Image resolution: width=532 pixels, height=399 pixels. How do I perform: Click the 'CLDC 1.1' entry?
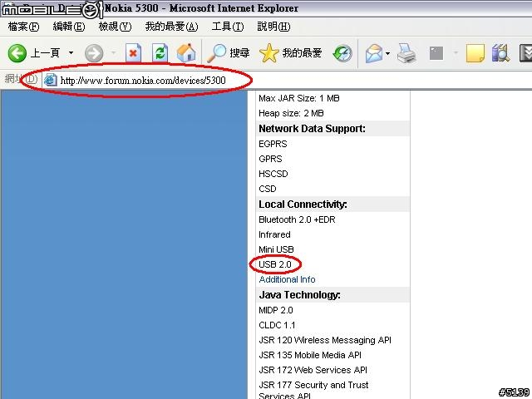[x=277, y=325]
